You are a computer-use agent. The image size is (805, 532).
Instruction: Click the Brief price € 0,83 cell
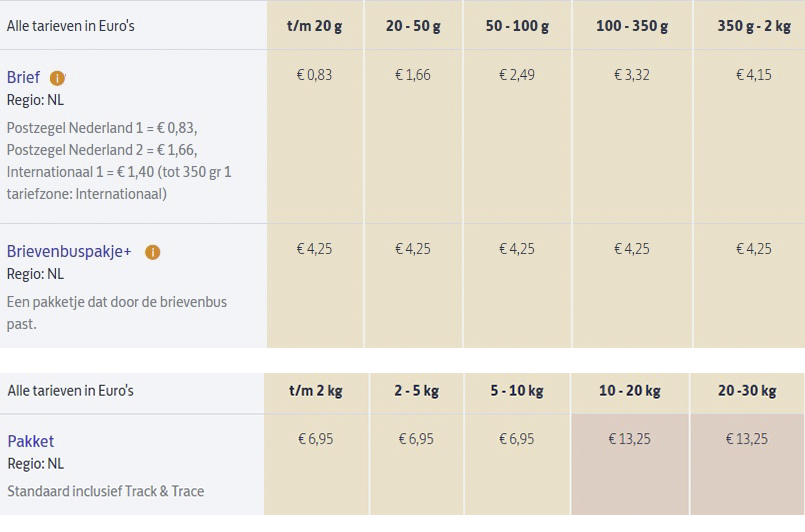tap(314, 75)
